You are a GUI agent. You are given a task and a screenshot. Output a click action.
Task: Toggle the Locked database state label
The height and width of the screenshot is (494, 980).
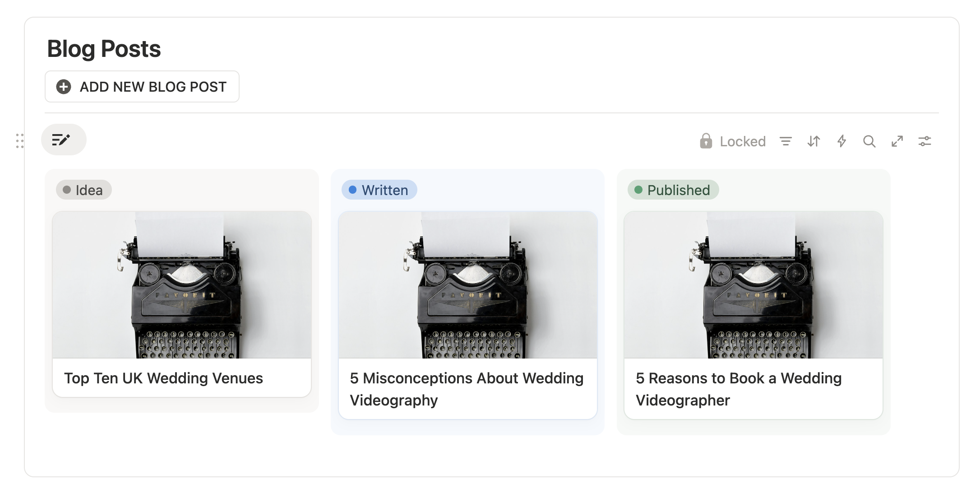click(742, 142)
